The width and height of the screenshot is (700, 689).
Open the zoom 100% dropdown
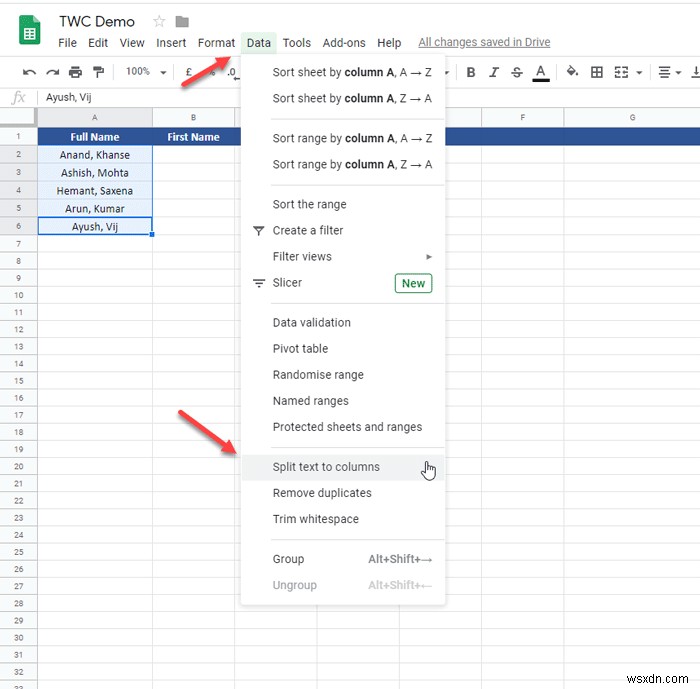[146, 71]
